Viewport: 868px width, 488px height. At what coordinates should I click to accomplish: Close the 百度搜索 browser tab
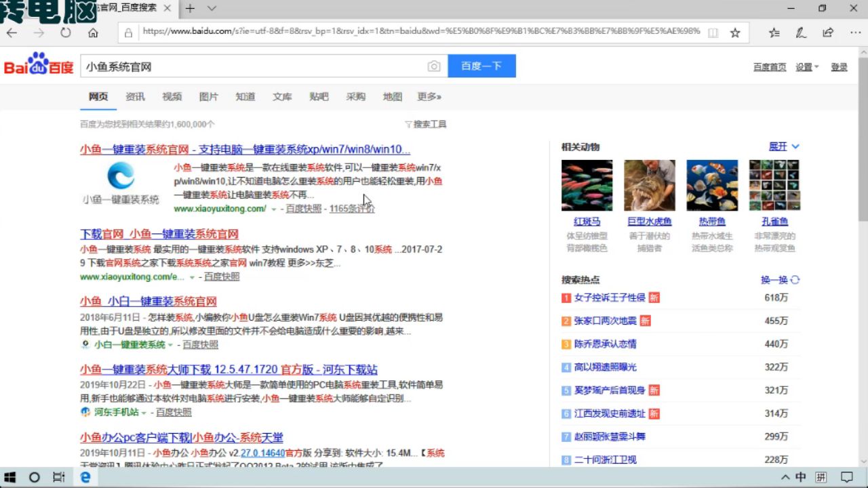167,8
